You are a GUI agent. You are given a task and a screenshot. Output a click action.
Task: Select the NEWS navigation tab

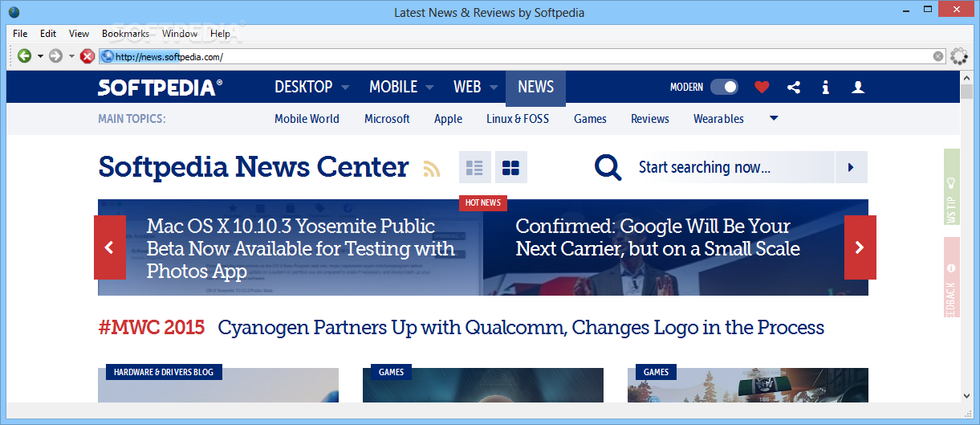click(535, 88)
